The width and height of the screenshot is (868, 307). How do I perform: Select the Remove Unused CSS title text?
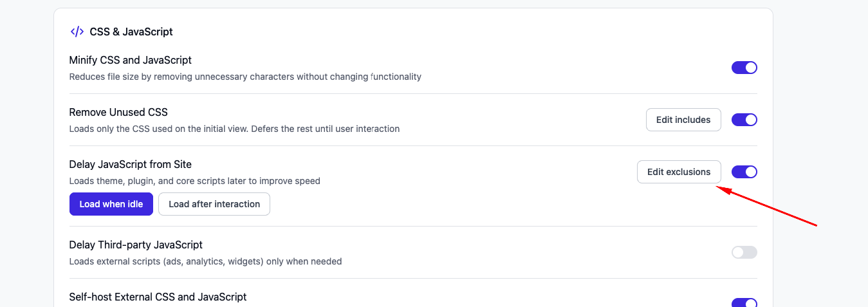click(118, 112)
